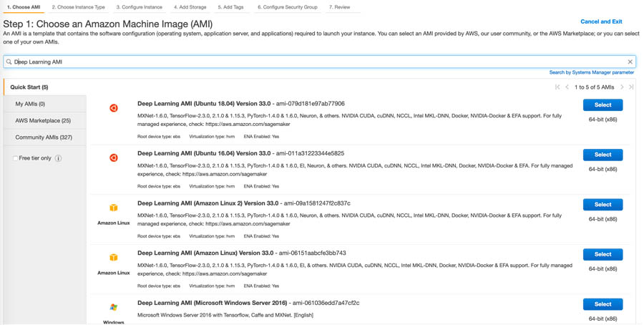Open the Free tier only info icon

point(59,158)
